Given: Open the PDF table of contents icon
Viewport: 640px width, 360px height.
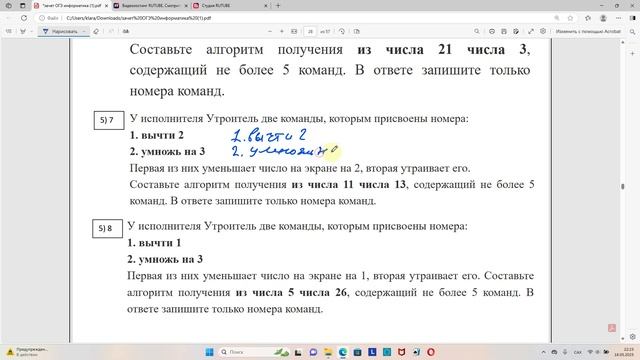Looking at the screenshot, I should 9,31.
